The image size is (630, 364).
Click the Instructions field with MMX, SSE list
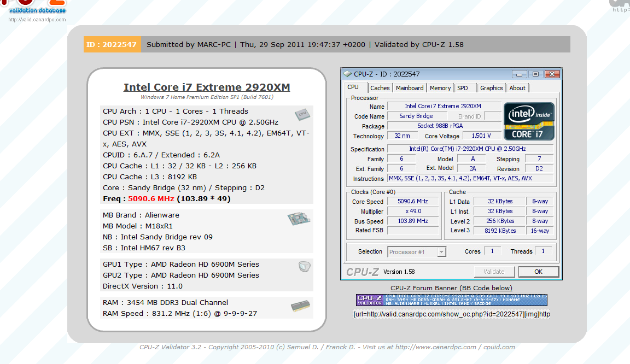(x=470, y=178)
